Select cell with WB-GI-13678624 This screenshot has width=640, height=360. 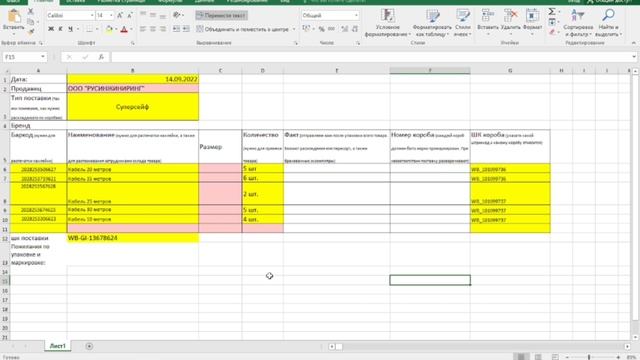(x=133, y=238)
